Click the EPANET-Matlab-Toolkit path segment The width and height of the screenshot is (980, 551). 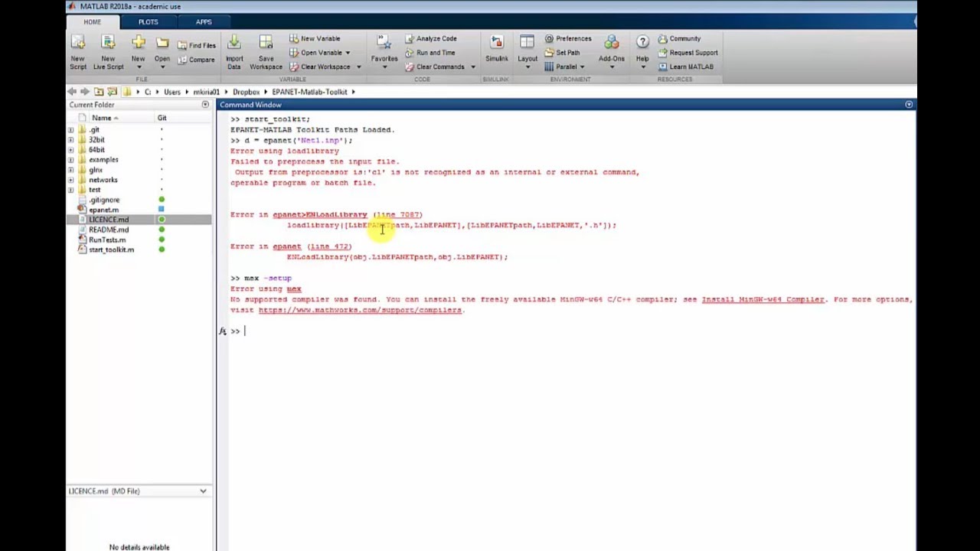[x=309, y=92]
